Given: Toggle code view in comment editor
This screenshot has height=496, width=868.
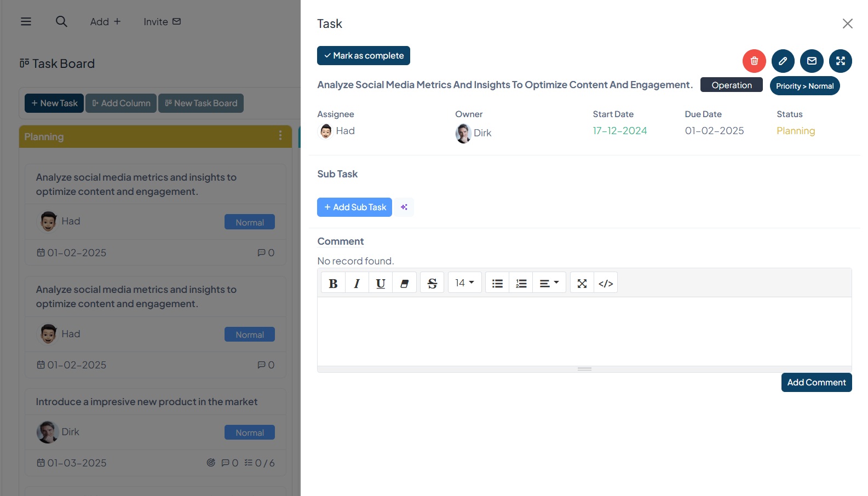Looking at the screenshot, I should coord(606,283).
